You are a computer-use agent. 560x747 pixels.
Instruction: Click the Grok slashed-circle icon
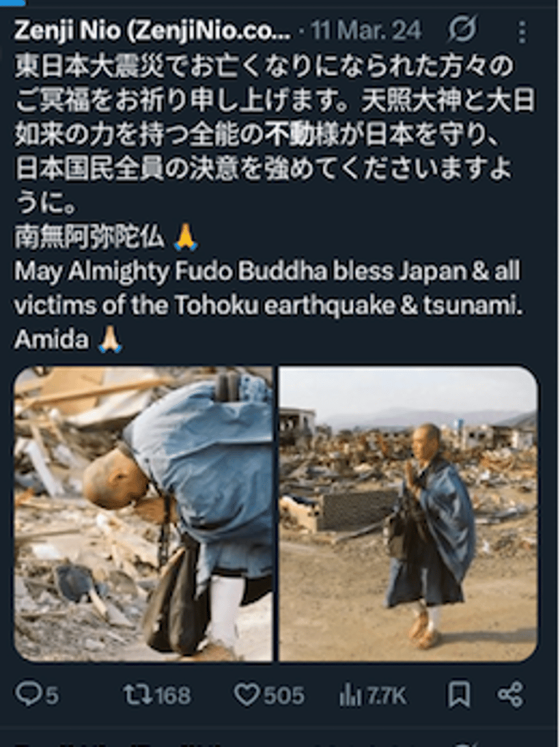click(x=462, y=29)
